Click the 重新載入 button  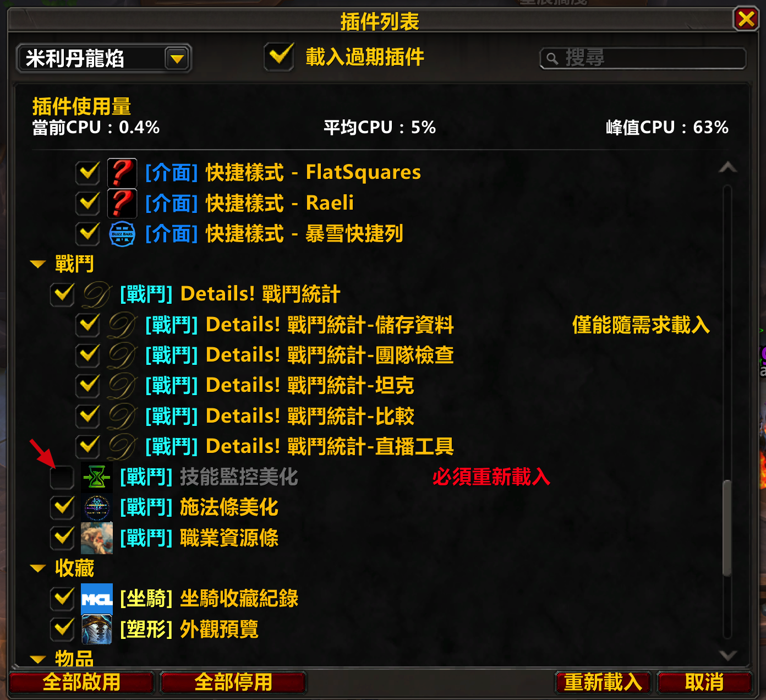603,682
